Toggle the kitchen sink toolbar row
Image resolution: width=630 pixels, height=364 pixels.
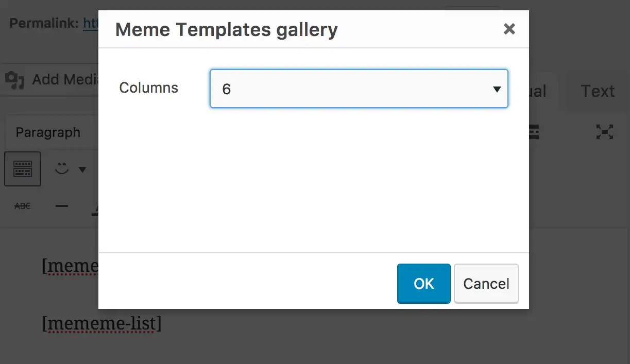click(532, 132)
